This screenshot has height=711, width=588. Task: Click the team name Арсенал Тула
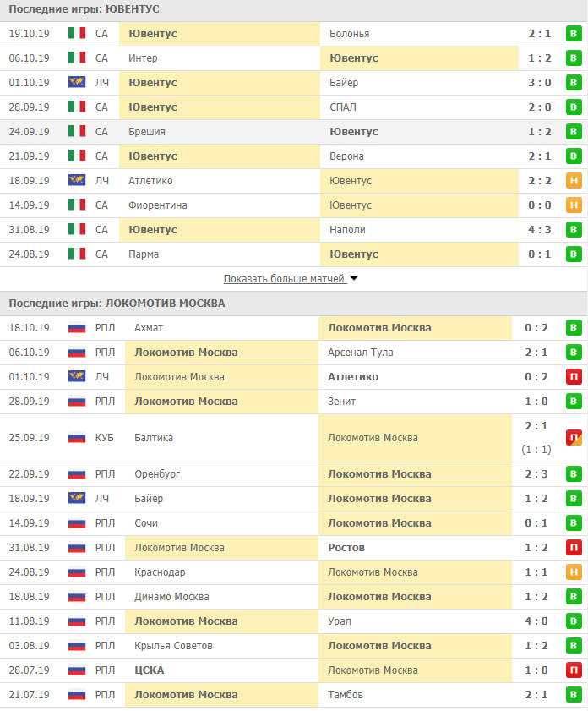(361, 353)
